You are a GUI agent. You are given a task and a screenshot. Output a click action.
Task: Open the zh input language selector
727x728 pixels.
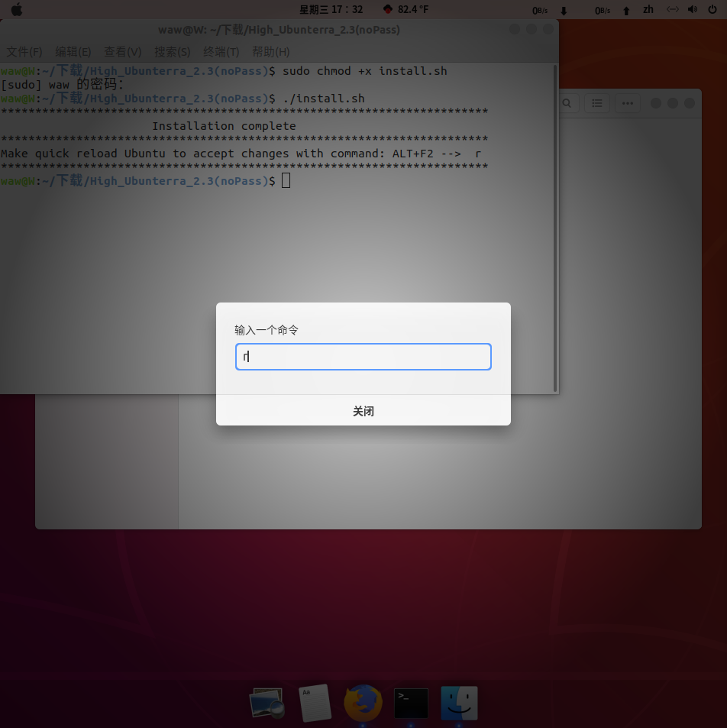648,10
